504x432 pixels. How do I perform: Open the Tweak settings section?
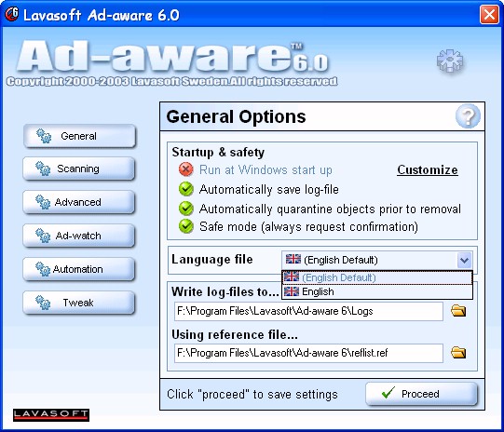pyautogui.click(x=79, y=303)
